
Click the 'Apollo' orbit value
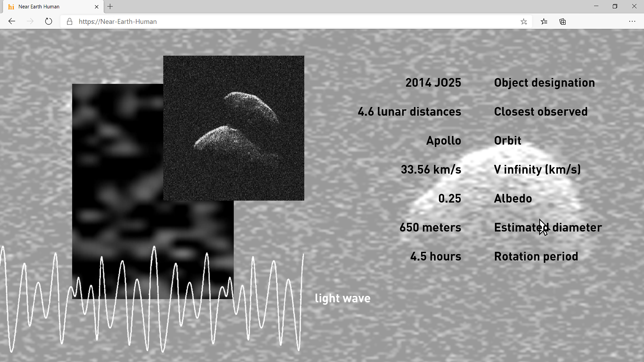coord(444,141)
